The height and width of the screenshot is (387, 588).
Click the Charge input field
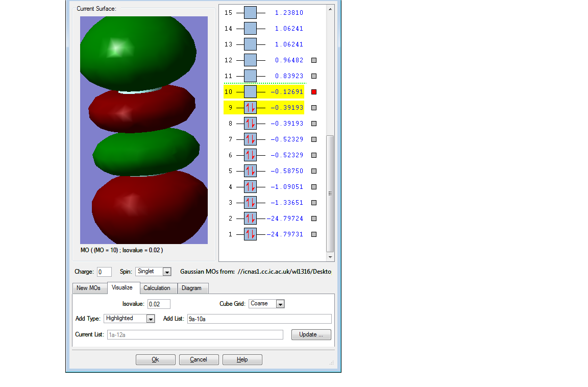pyautogui.click(x=104, y=272)
